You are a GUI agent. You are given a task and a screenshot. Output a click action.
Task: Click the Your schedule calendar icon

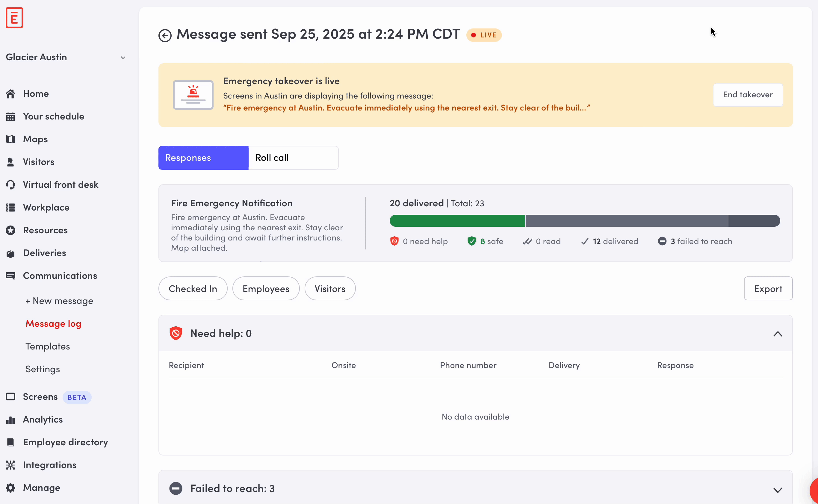10,117
